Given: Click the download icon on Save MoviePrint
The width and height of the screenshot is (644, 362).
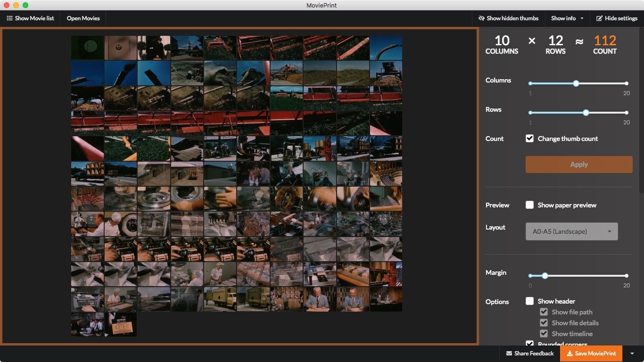Looking at the screenshot, I should click(x=570, y=354).
